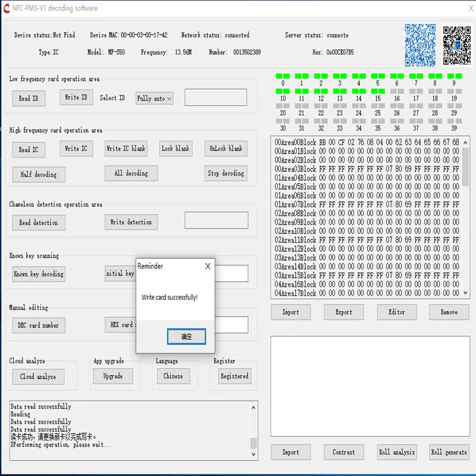Screen dimensions: 476x476
Task: Select the 02Area11Block data row
Action: coord(367,240)
